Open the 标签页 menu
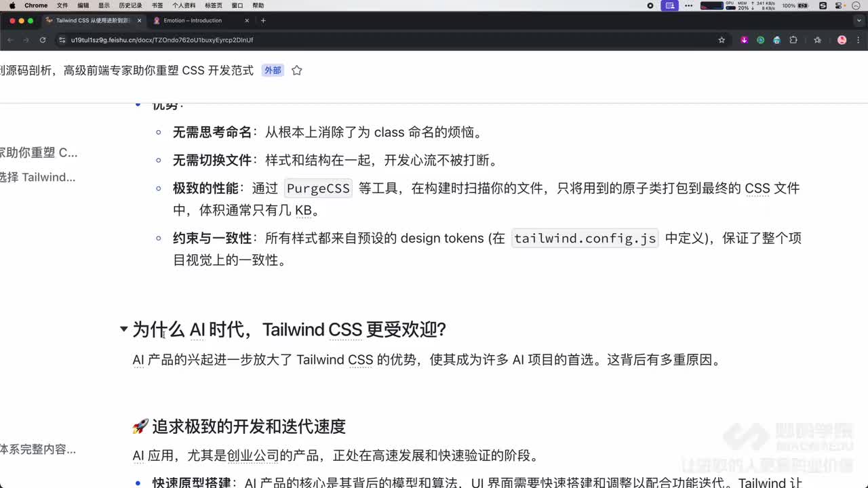The width and height of the screenshot is (868, 488). (x=214, y=5)
